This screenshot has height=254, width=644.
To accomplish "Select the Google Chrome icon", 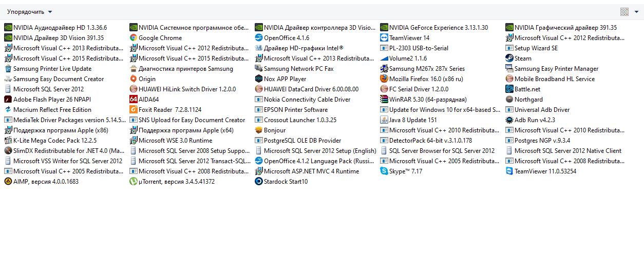I will pyautogui.click(x=133, y=38).
